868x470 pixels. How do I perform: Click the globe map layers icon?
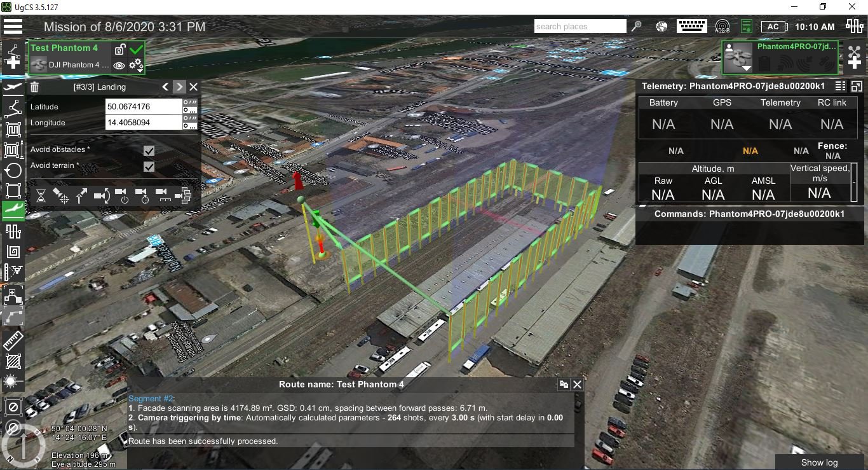[x=661, y=27]
